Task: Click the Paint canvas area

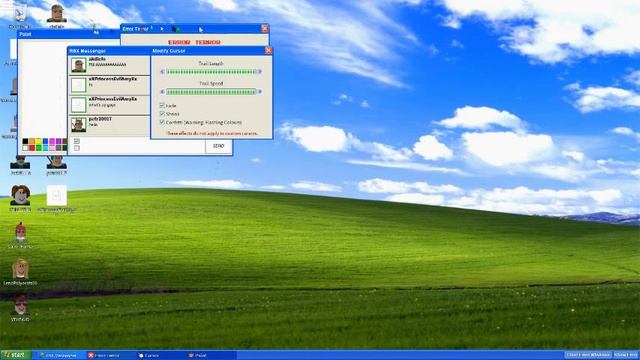Action: tap(43, 88)
